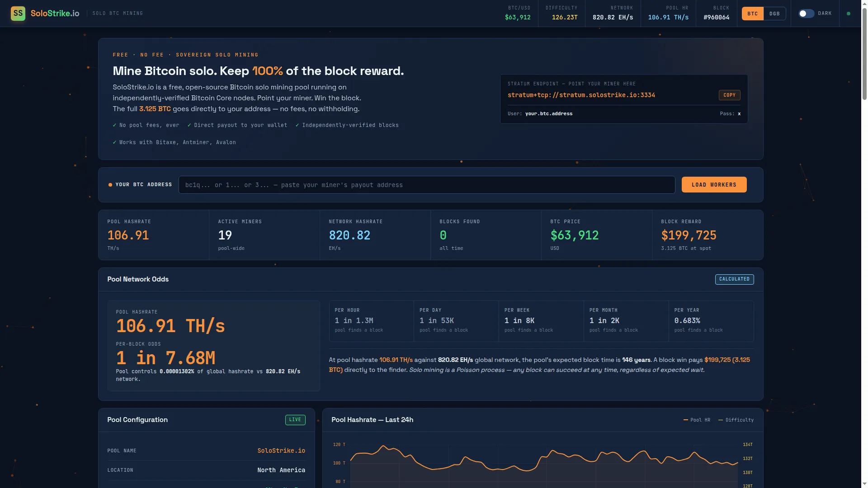Switch to the BTC coin tab
This screenshot has height=488, width=868.
(753, 14)
